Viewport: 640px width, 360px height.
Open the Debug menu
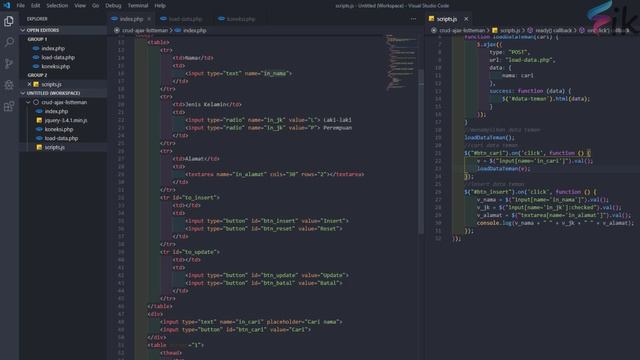coord(113,6)
